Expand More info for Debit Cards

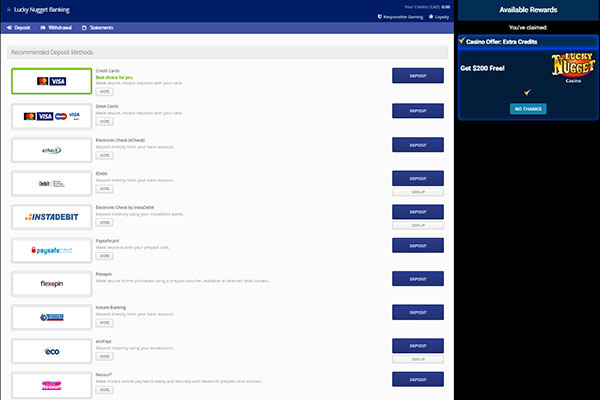[x=104, y=121]
